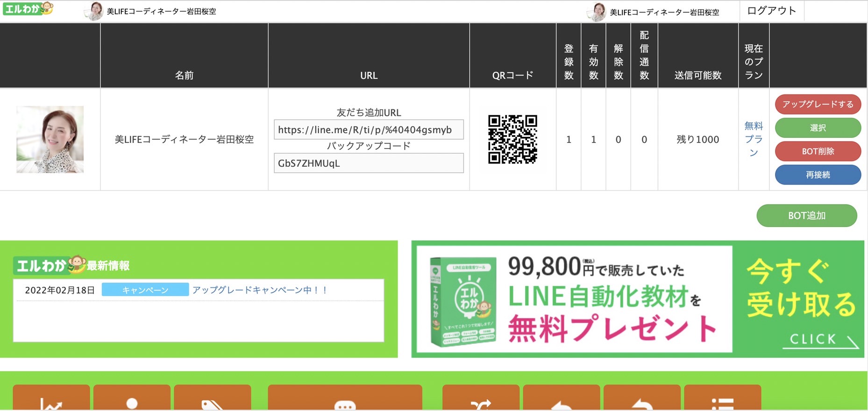The width and height of the screenshot is (868, 411).
Task: Open the 無料プラン link
Action: pyautogui.click(x=754, y=139)
